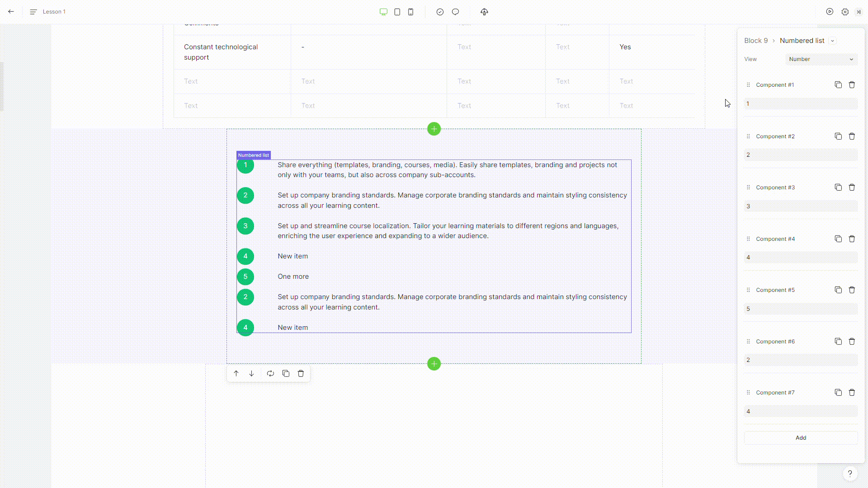Select desktop preview mode
This screenshot has width=868, height=488.
coord(383,12)
